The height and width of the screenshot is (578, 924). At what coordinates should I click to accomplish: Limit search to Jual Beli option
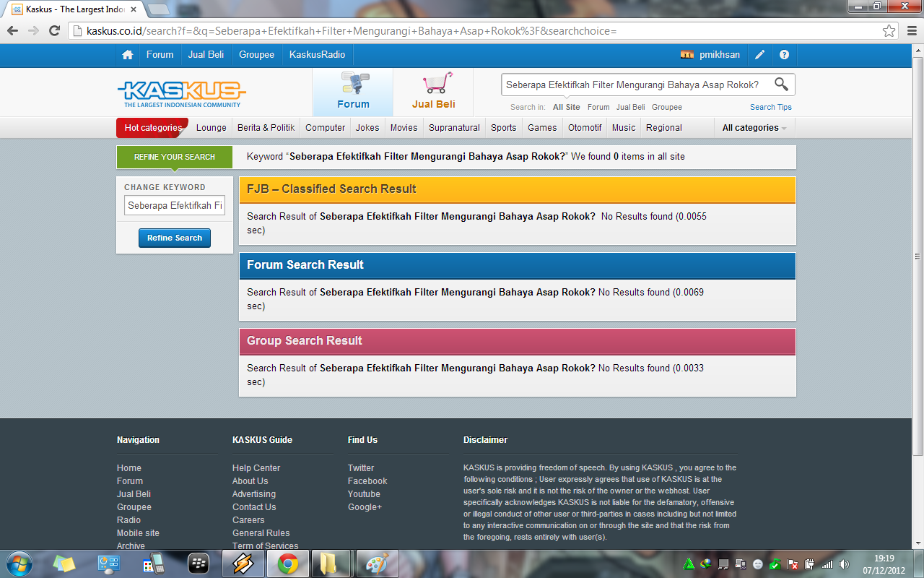point(631,107)
